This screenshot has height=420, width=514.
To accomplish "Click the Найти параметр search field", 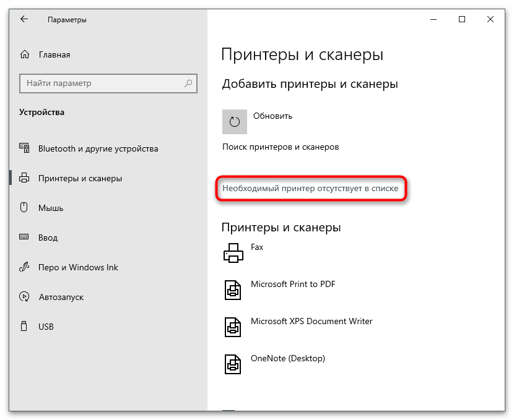I will [105, 84].
